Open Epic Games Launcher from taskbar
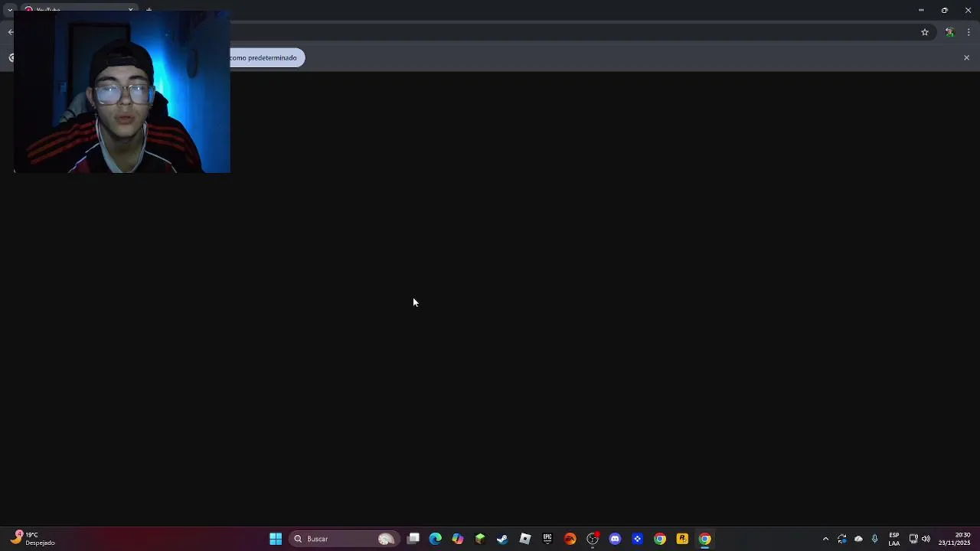The width and height of the screenshot is (980, 551). [547, 539]
